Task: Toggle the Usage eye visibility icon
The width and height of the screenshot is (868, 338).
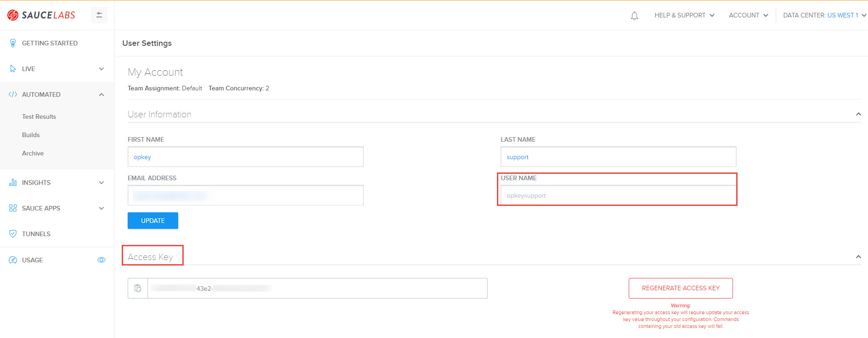Action: [101, 260]
